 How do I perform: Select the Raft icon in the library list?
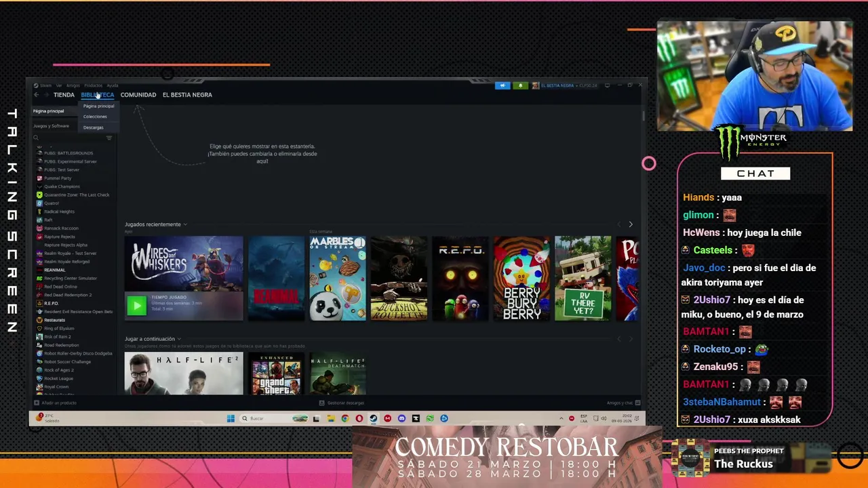pyautogui.click(x=39, y=220)
